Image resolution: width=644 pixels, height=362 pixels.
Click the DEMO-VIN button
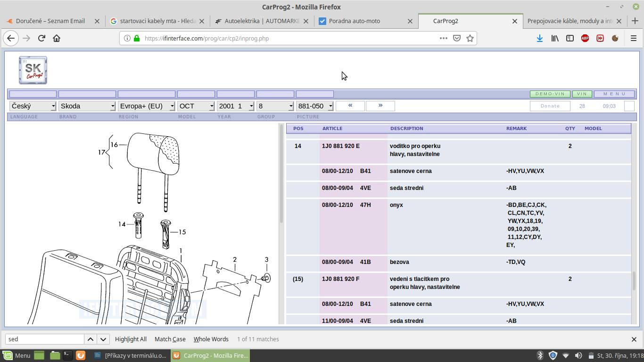coord(550,94)
